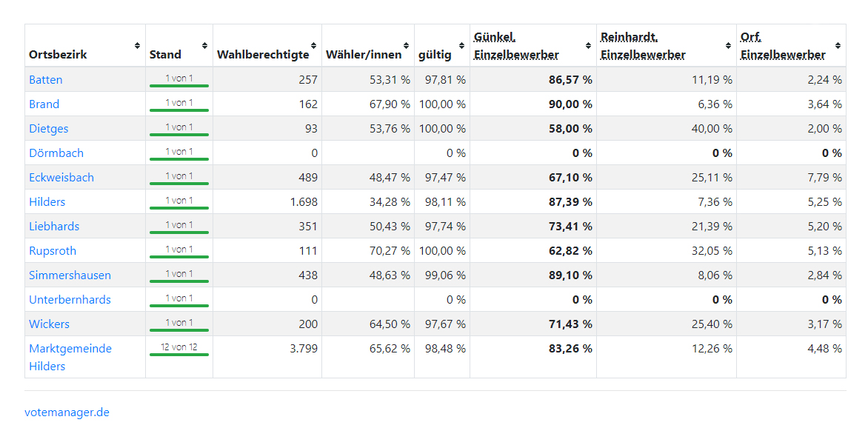
Task: Click Reinhardt column sort arrows
Action: tap(728, 45)
